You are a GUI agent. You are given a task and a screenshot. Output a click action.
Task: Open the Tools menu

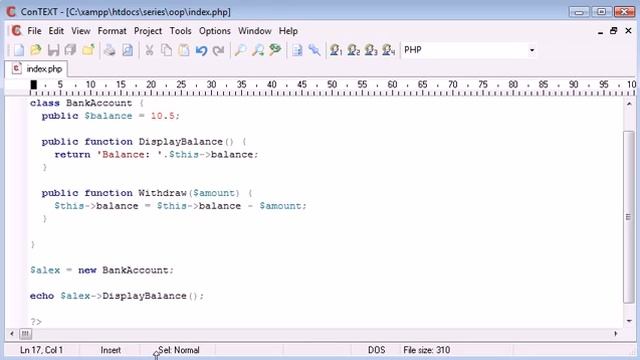[180, 31]
